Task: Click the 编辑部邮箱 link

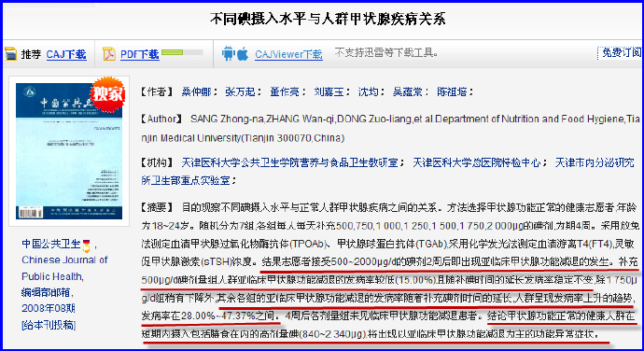Action: (x=46, y=292)
